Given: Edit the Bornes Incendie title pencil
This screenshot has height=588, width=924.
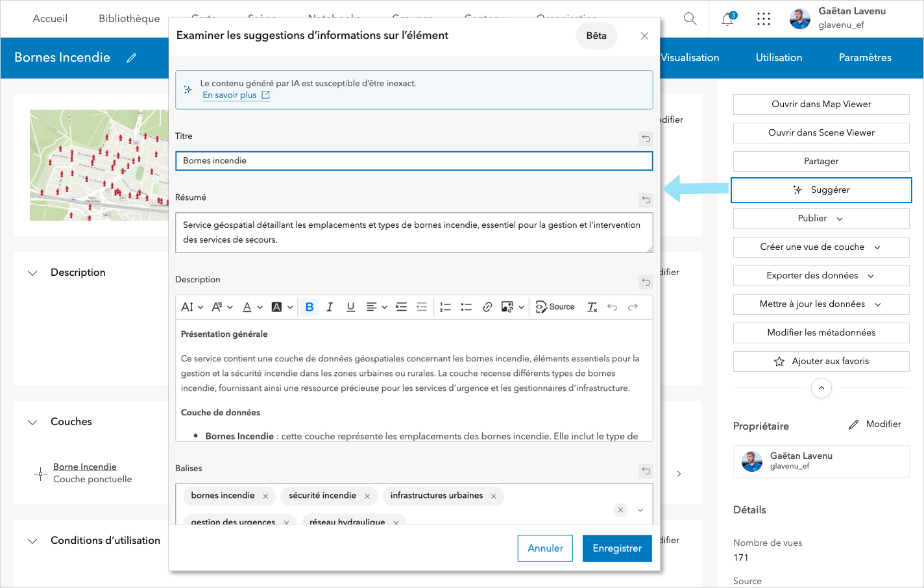Looking at the screenshot, I should point(132,58).
